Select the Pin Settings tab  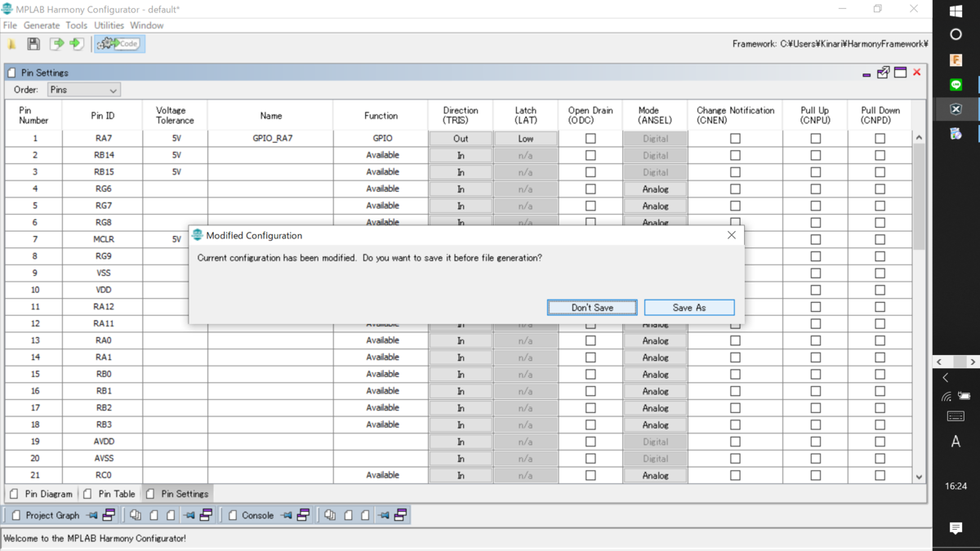point(177,494)
